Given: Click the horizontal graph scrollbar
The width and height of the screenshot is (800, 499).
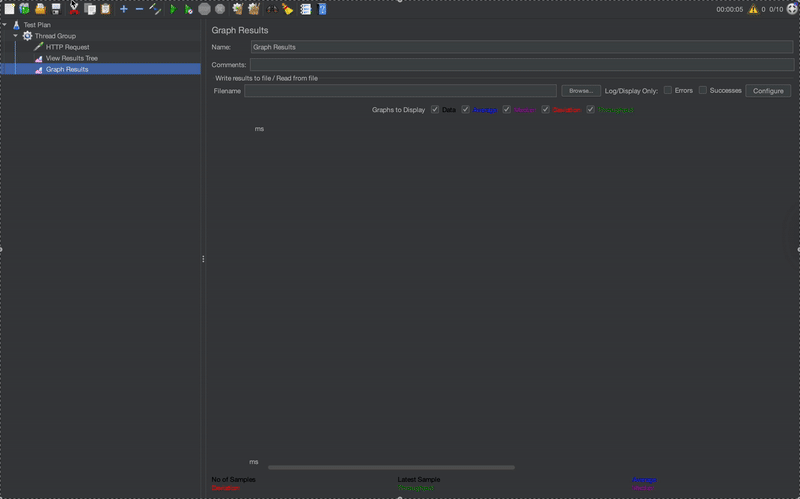Looking at the screenshot, I should click(391, 467).
